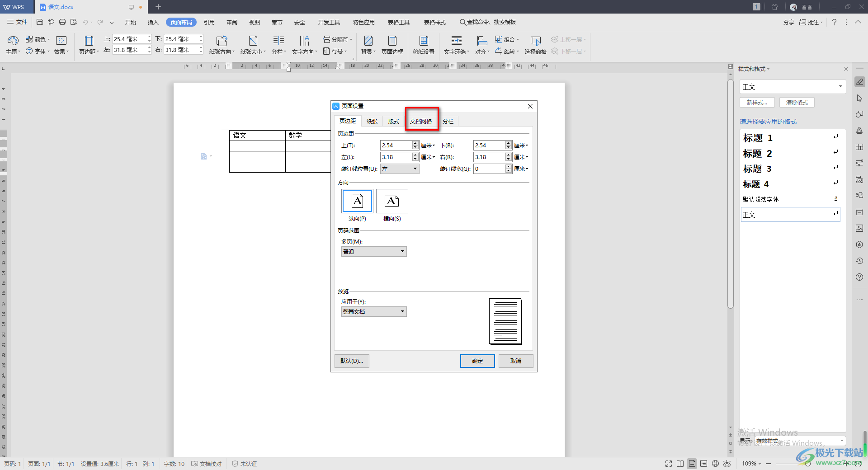868x470 pixels.
Task: Click the help question icon in right sidebar
Action: (859, 277)
